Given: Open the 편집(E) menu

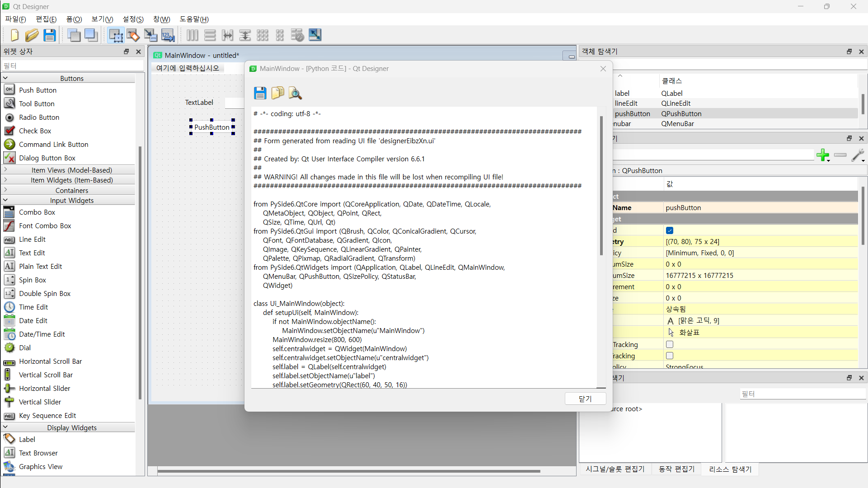Looking at the screenshot, I should pyautogui.click(x=46, y=19).
